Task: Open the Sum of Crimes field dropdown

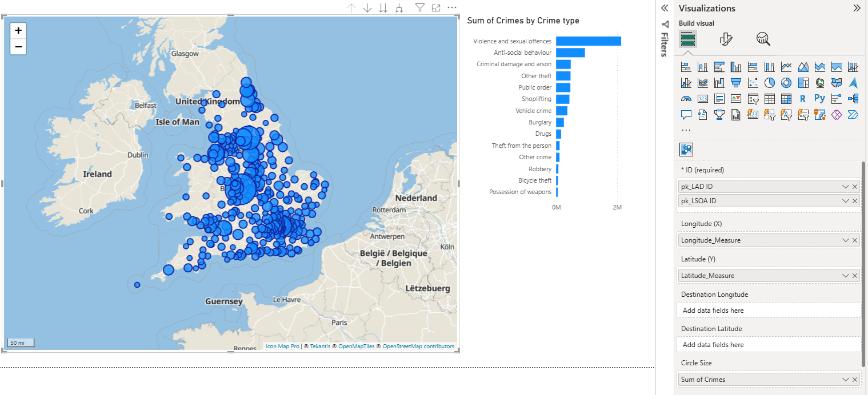Action: (845, 380)
